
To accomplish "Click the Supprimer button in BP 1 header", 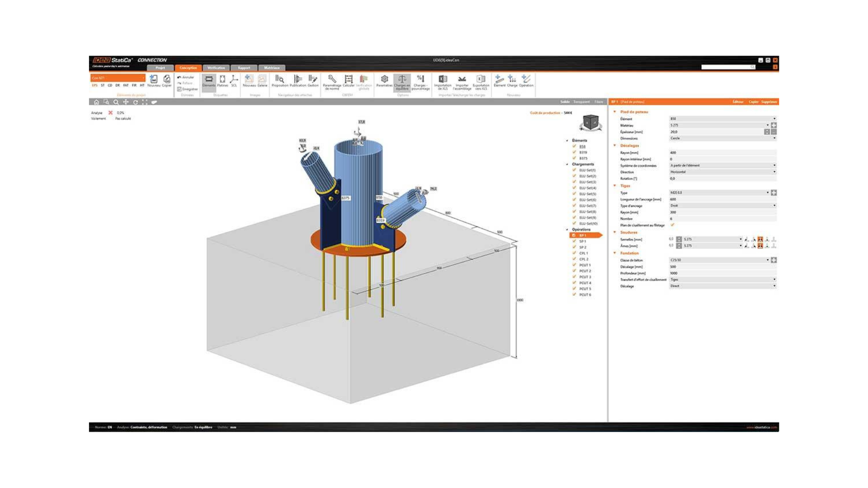I will 769,102.
